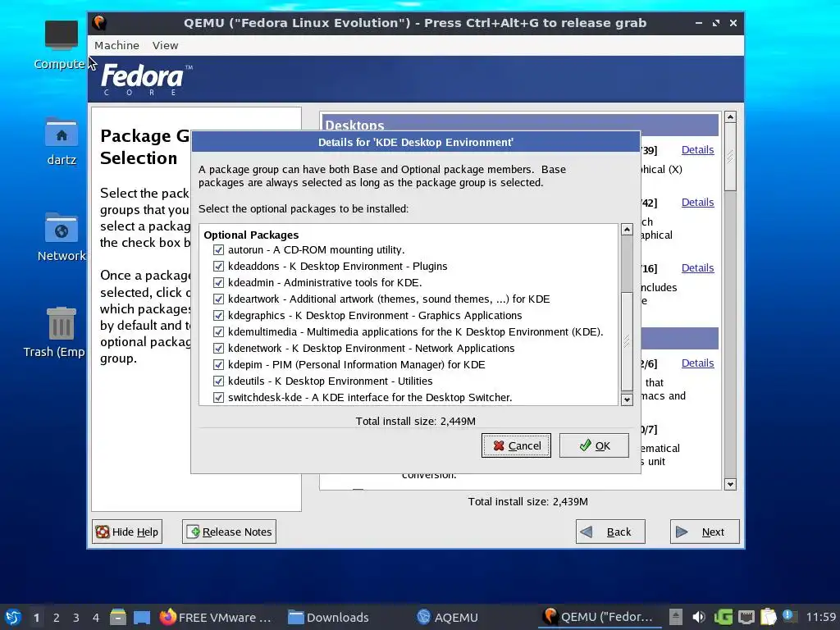The image size is (840, 630).
Task: Proceed with the Next button
Action: [705, 532]
